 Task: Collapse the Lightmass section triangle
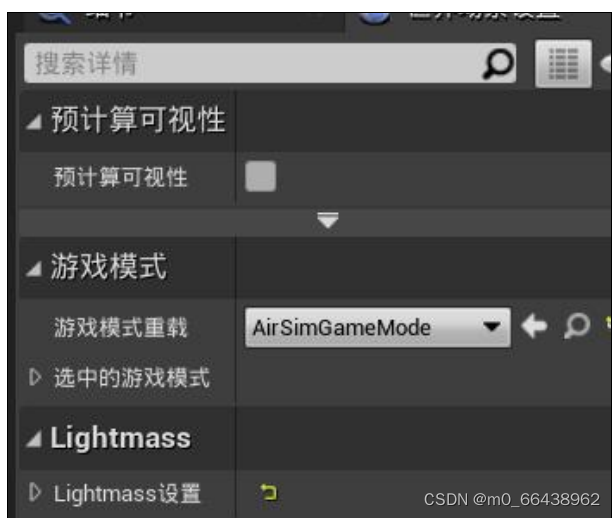(x=34, y=439)
